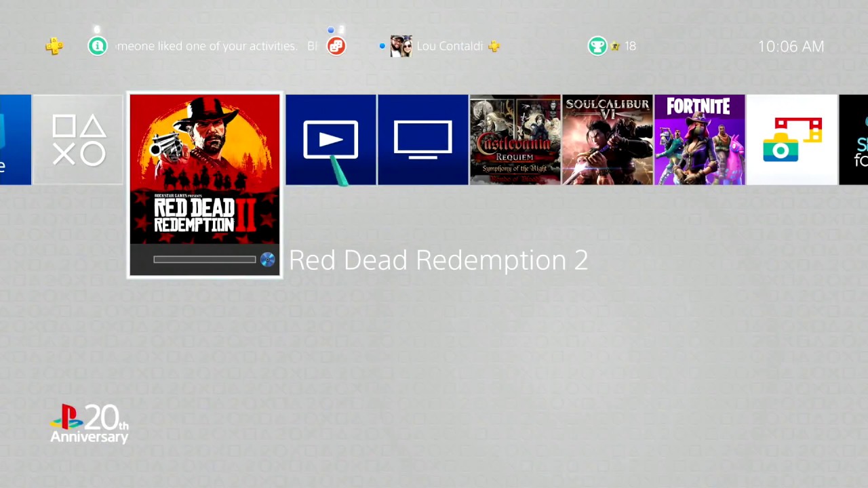Select the 10:06 AM clock
The width and height of the screenshot is (868, 488).
[791, 46]
